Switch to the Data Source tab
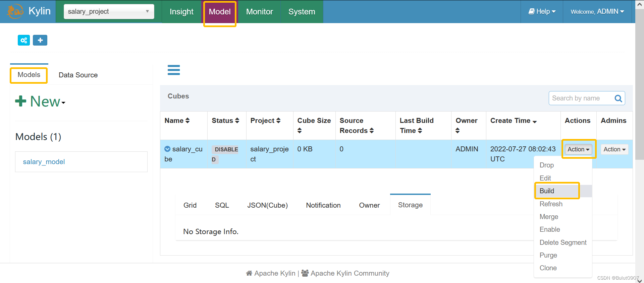The height and width of the screenshot is (283, 644). click(78, 75)
